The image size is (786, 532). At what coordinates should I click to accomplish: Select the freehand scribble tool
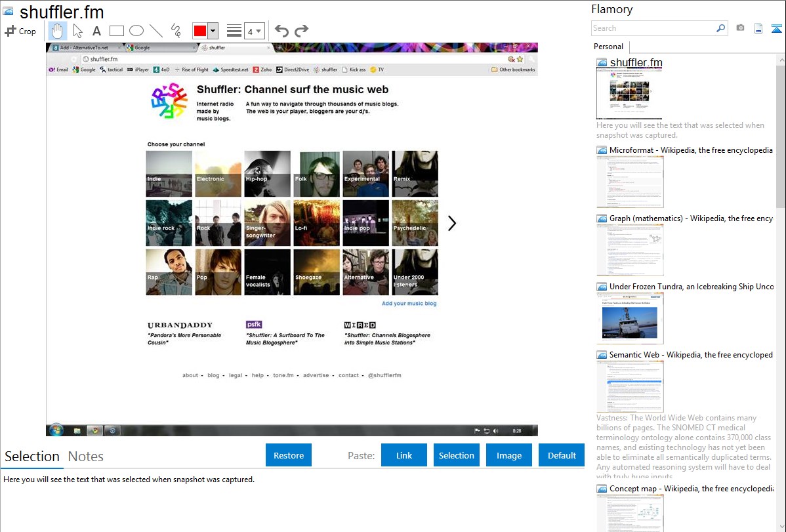pos(176,31)
